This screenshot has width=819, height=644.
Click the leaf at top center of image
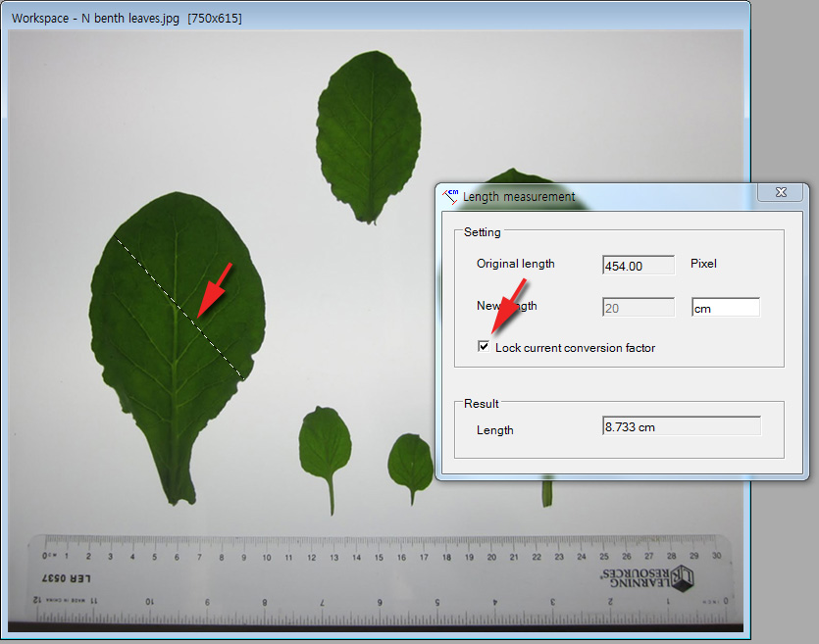(369, 132)
